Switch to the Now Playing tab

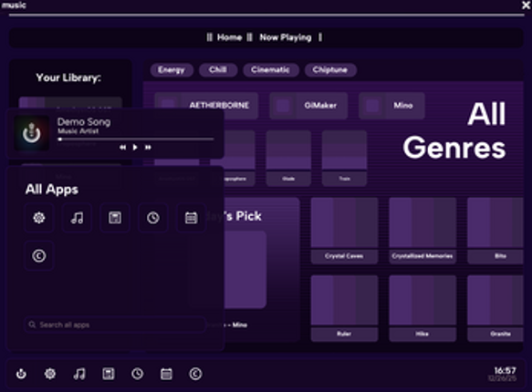[x=286, y=37]
